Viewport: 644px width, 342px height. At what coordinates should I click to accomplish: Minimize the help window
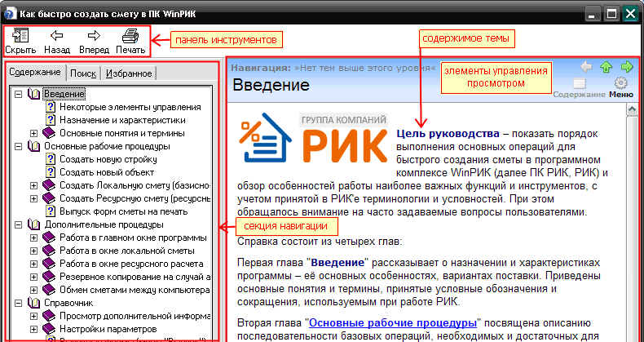tap(593, 14)
